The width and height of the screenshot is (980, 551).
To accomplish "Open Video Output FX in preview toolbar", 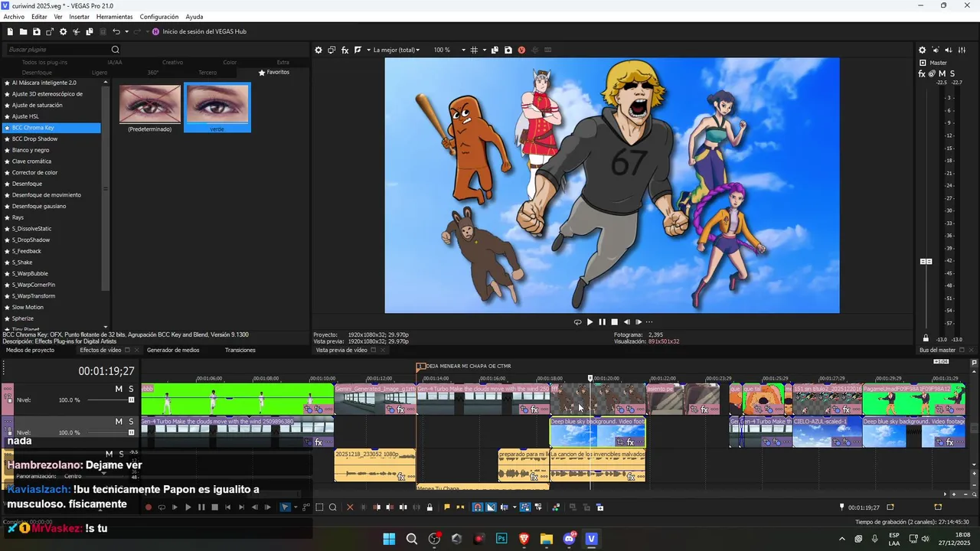I will pyautogui.click(x=345, y=50).
